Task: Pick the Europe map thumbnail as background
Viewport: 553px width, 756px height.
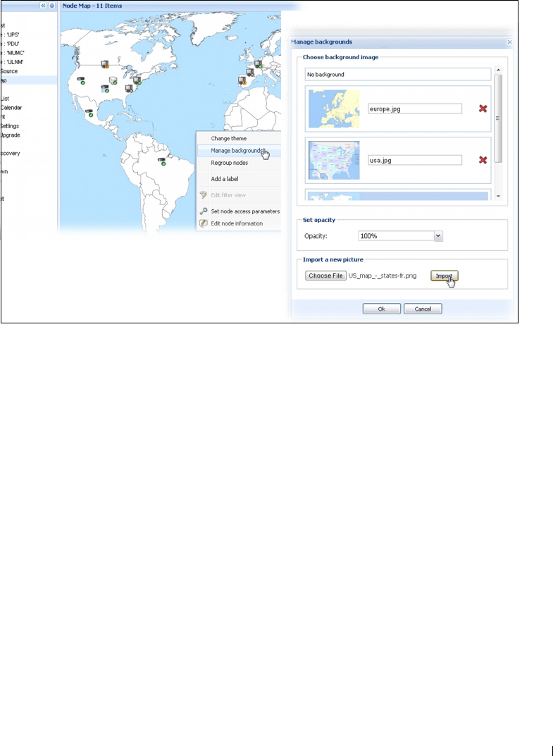Action: pyautogui.click(x=334, y=109)
